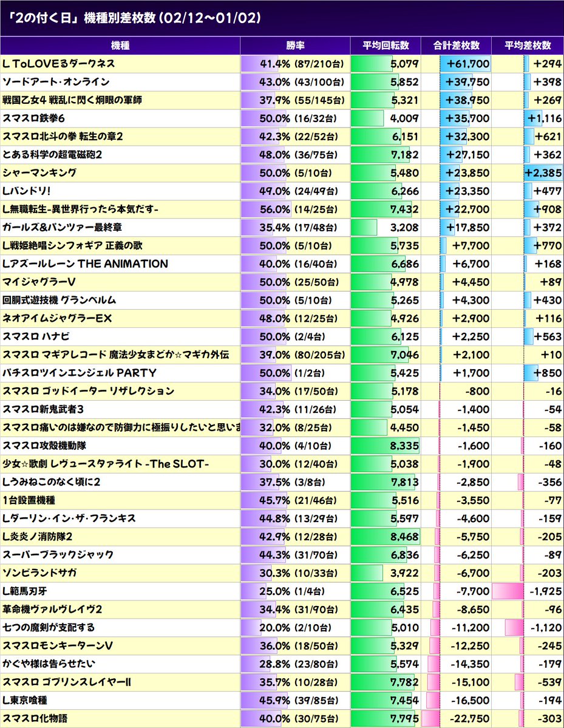Select average difference -1,120
This screenshot has height=728, width=564.
point(546,628)
